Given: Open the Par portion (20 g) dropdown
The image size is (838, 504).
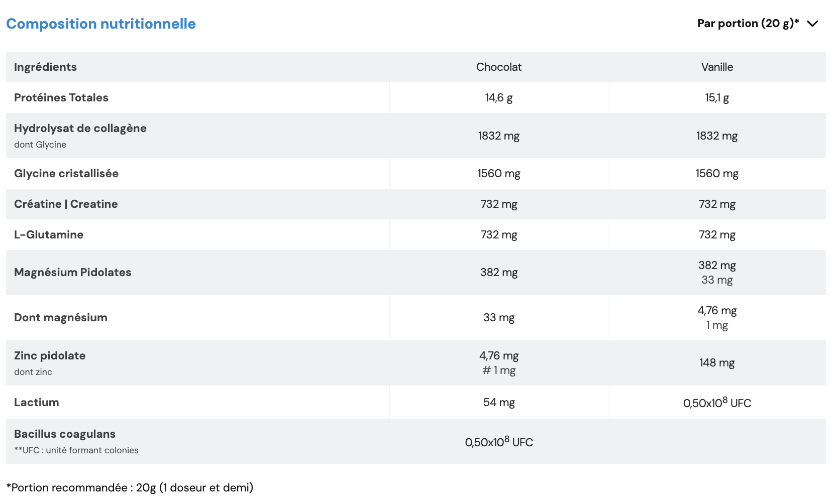Looking at the screenshot, I should click(x=748, y=24).
